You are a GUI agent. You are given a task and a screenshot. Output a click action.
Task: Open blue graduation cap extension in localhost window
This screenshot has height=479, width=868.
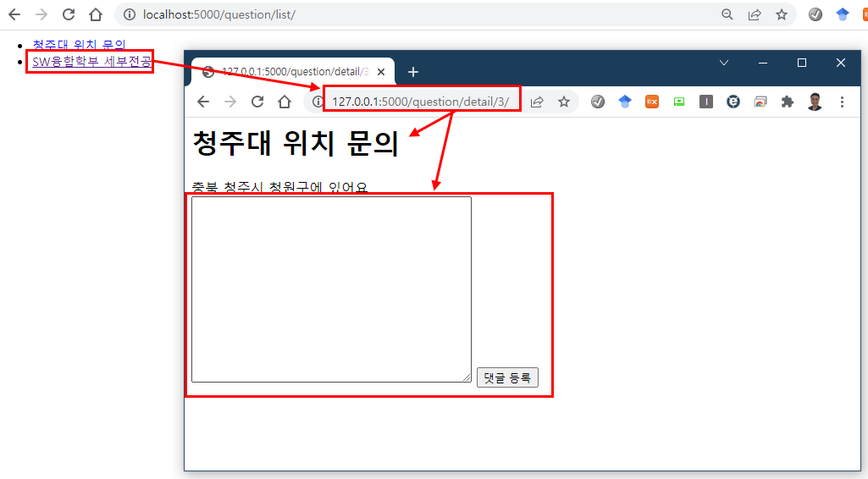point(843,14)
